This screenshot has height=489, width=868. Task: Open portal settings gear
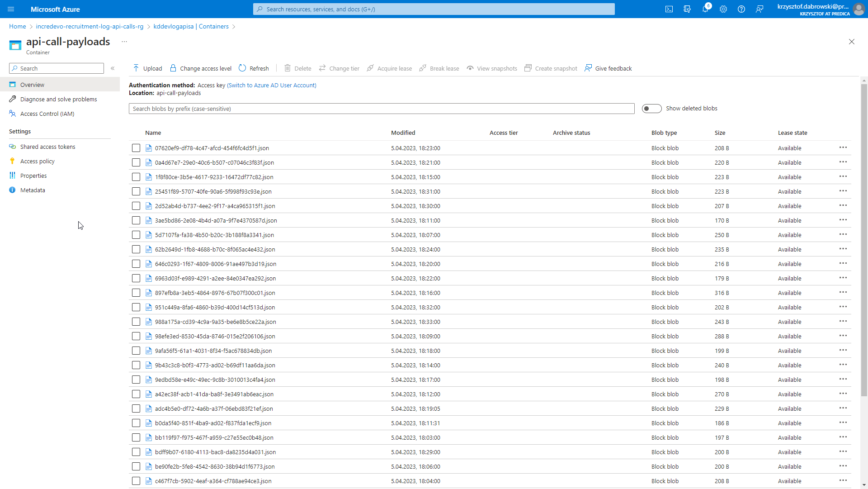(x=723, y=9)
